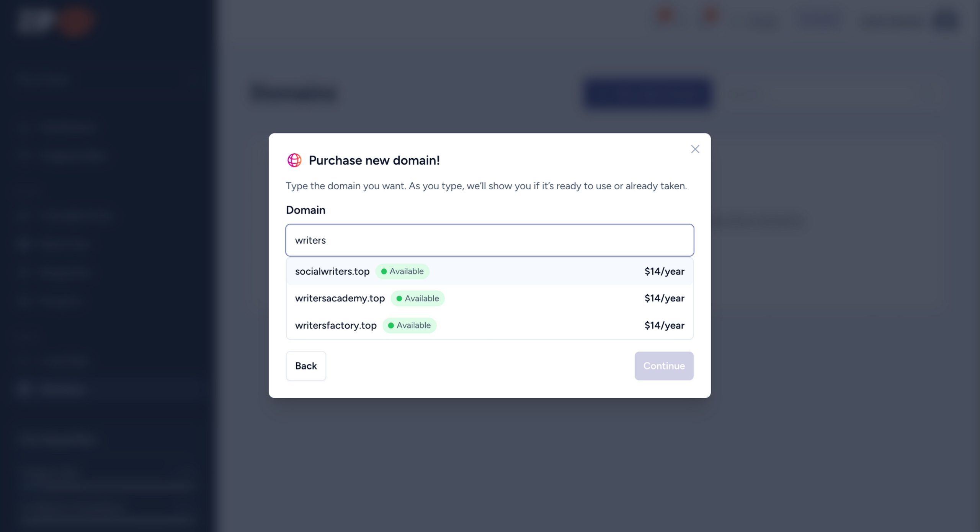Click the $14/year price for writersacademy.top
Image resolution: width=980 pixels, height=532 pixels.
click(664, 298)
